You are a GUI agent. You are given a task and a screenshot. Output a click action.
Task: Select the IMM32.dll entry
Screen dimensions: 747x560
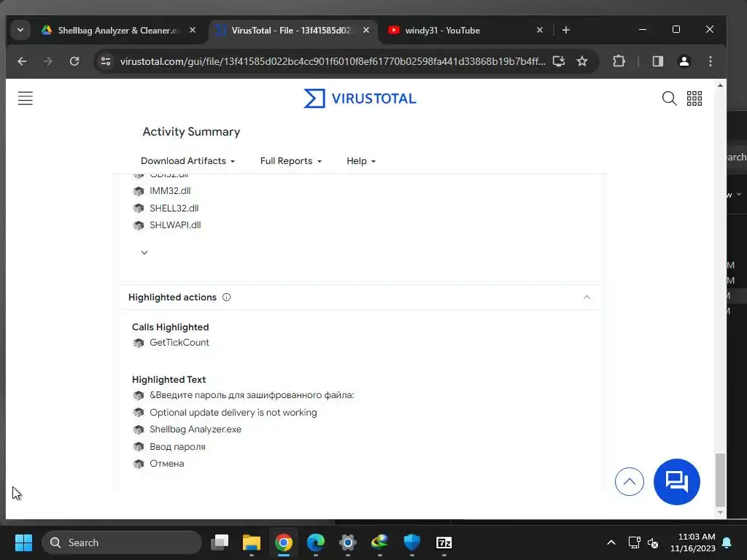170,191
